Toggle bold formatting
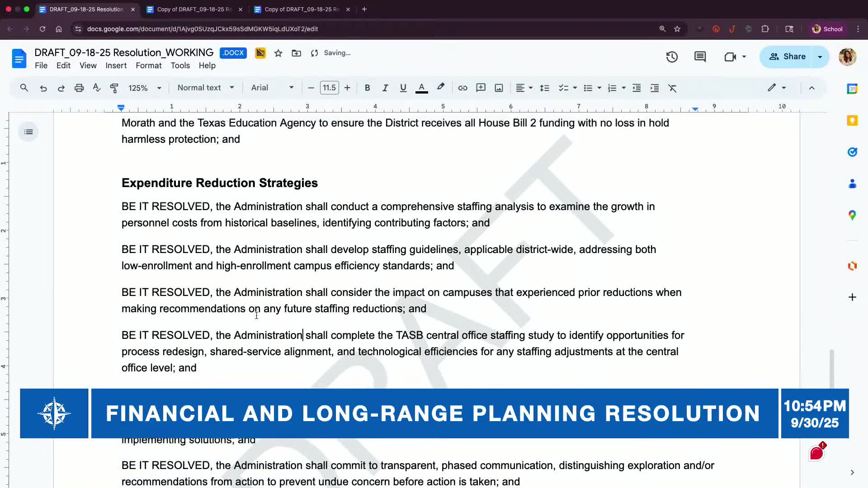The width and height of the screenshot is (868, 488). pyautogui.click(x=367, y=88)
